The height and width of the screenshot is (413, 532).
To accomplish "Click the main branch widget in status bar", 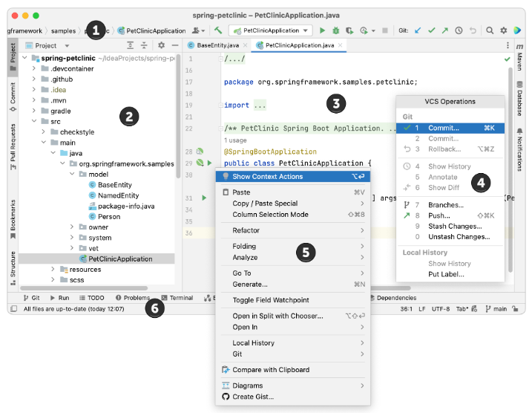I will coord(496,309).
